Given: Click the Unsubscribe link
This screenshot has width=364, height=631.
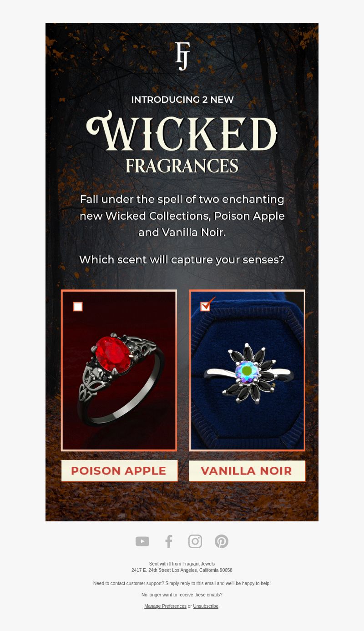Looking at the screenshot, I should (206, 606).
